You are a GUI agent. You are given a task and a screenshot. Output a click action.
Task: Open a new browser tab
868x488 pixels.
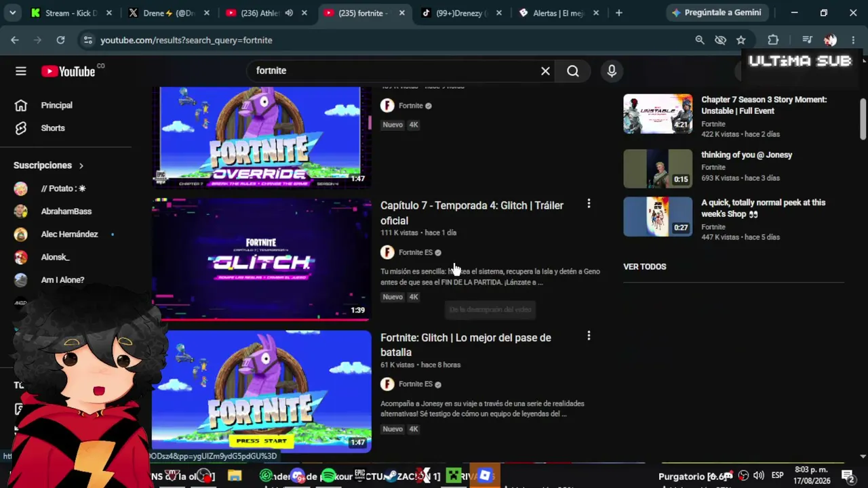click(x=618, y=13)
